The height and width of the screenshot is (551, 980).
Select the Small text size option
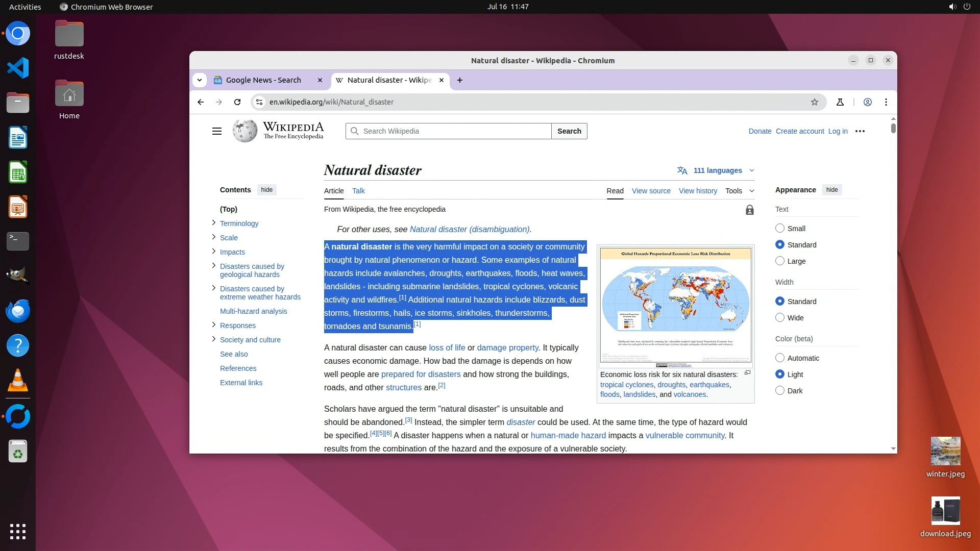point(780,229)
